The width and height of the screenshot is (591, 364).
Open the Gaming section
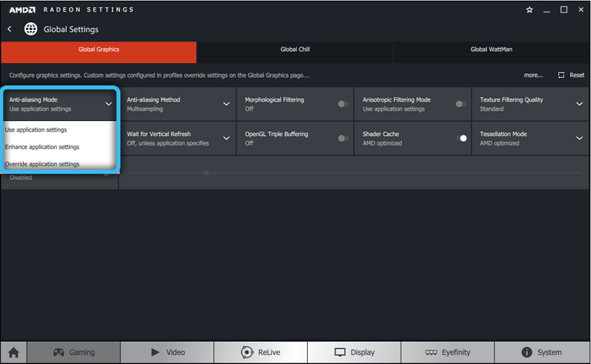coord(74,352)
